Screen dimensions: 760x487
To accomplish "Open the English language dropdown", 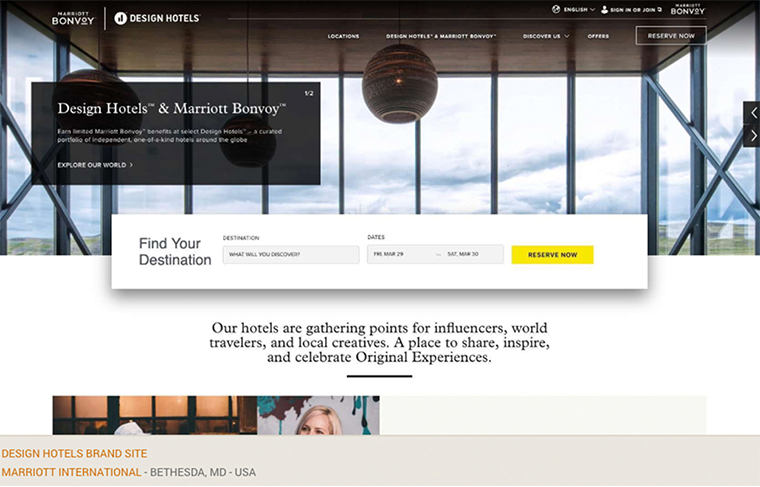I will coord(579,10).
